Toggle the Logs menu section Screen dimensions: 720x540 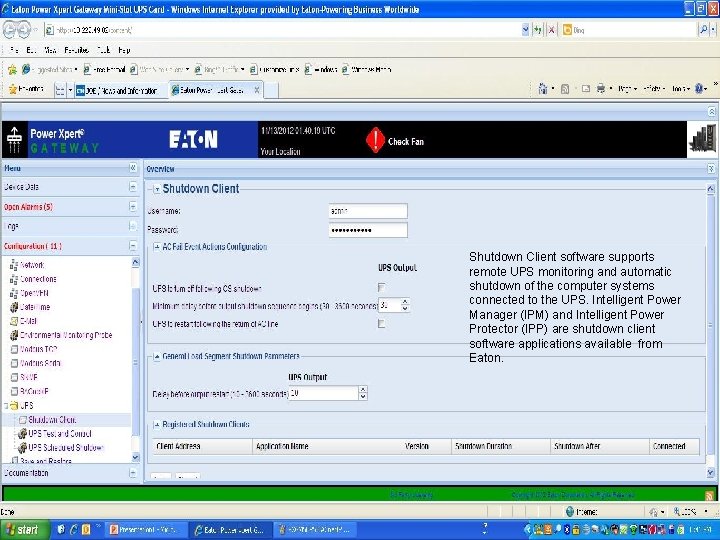(x=133, y=226)
